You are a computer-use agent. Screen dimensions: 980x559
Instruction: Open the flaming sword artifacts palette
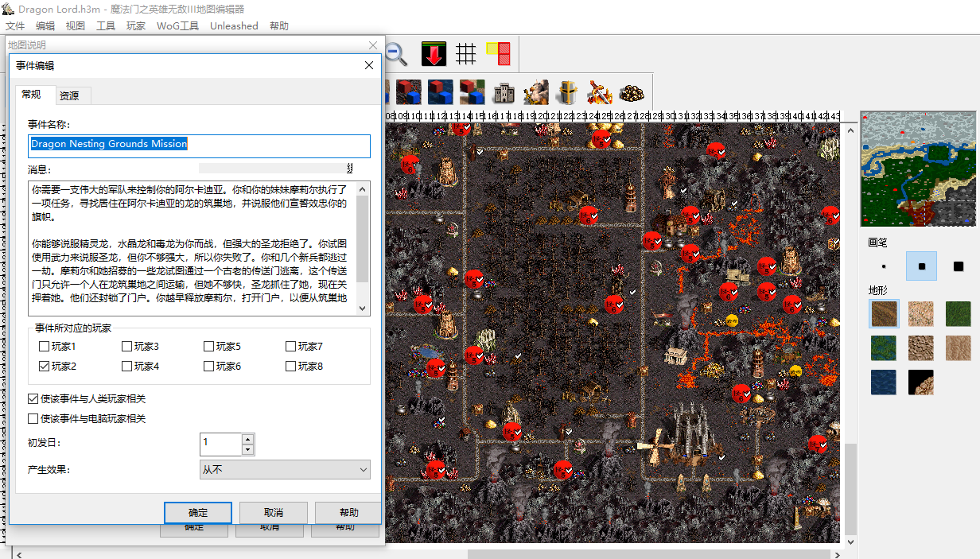click(x=600, y=92)
